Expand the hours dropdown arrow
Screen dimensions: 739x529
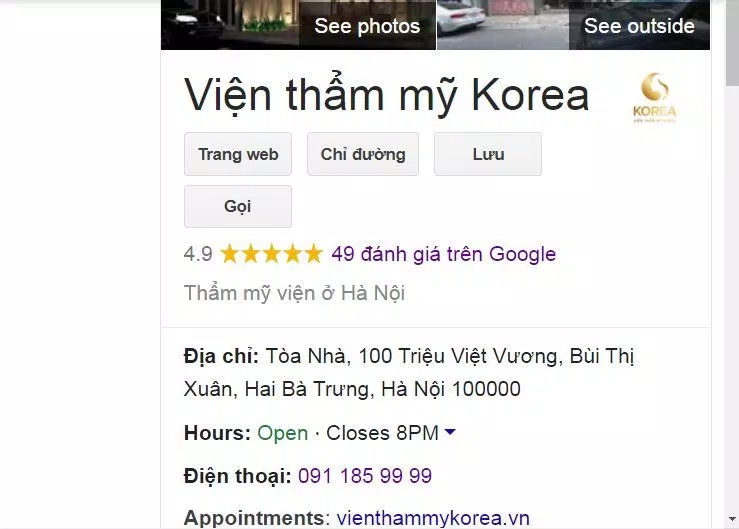[450, 431]
